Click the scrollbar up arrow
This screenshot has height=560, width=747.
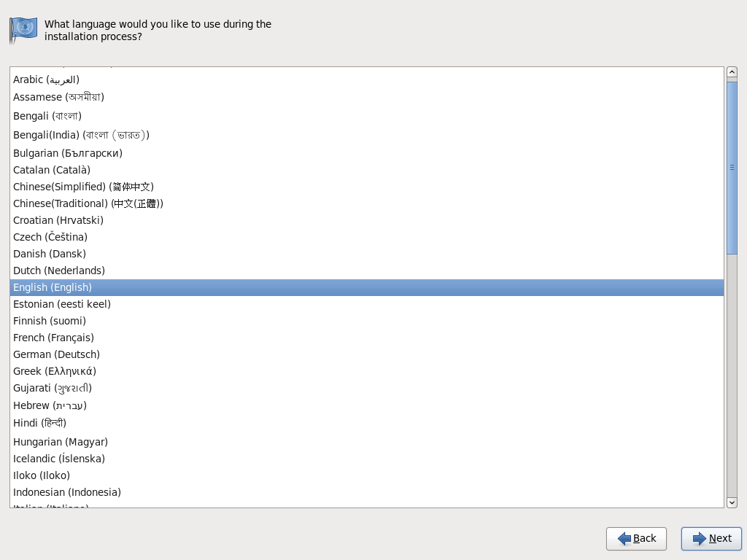[732, 71]
